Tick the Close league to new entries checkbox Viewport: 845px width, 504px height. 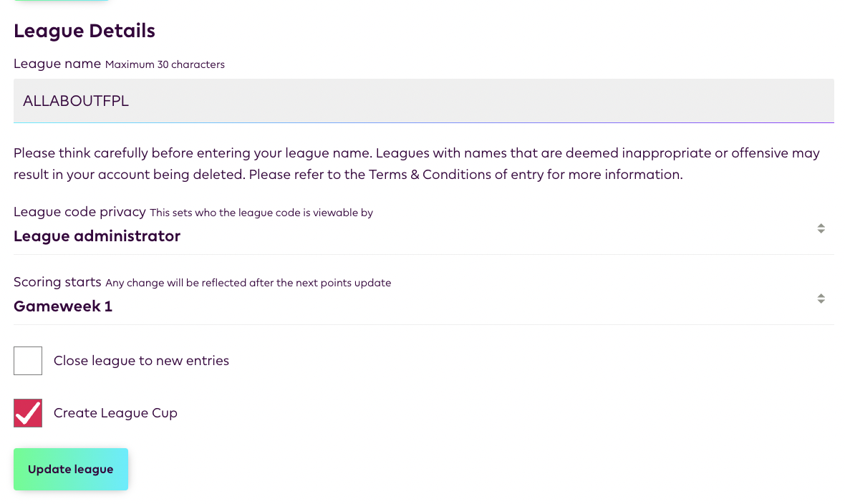(28, 361)
